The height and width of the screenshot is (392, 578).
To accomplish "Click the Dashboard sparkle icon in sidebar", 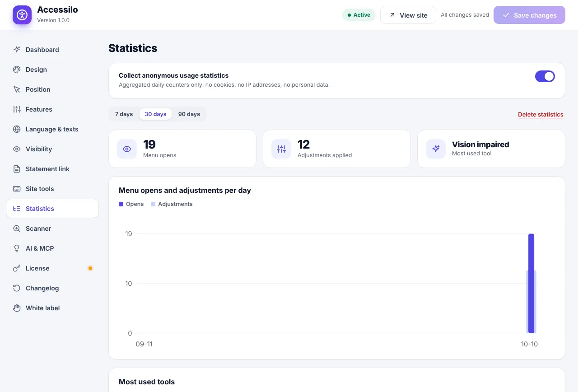I will point(17,50).
